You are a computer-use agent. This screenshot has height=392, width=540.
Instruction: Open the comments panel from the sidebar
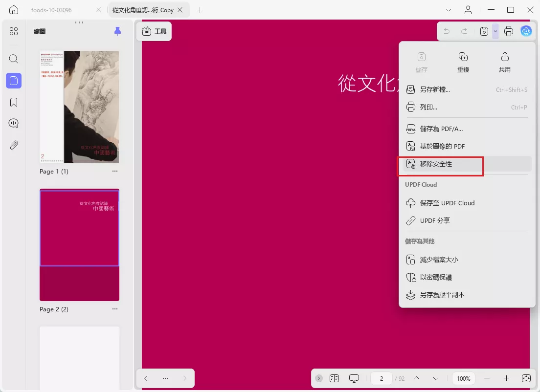13,123
